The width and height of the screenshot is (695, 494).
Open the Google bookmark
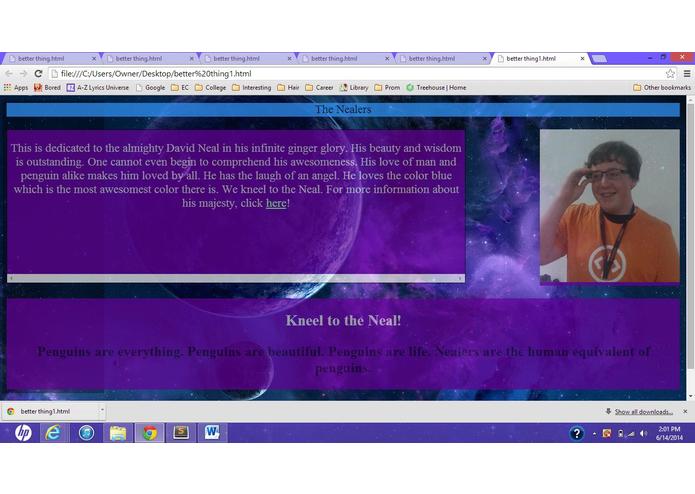150,88
